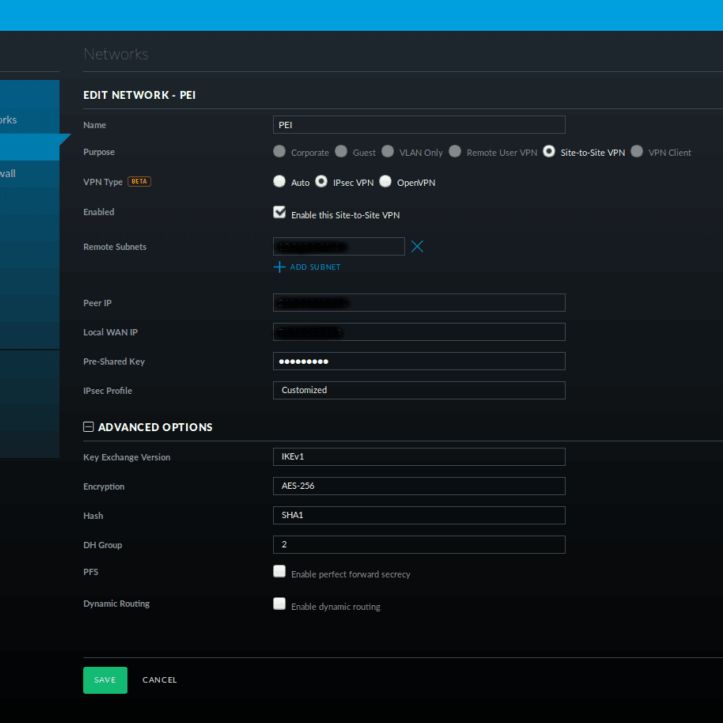Open the DH Group dropdown

tap(419, 545)
